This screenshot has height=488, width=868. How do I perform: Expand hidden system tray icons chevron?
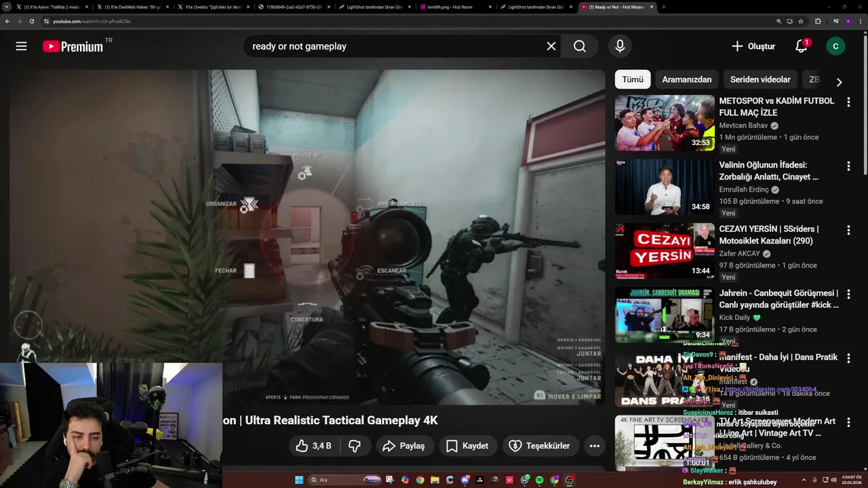804,479
